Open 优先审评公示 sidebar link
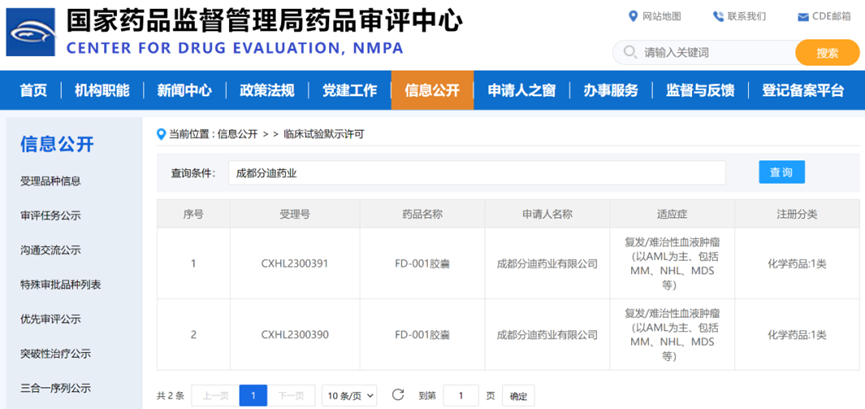 point(50,319)
